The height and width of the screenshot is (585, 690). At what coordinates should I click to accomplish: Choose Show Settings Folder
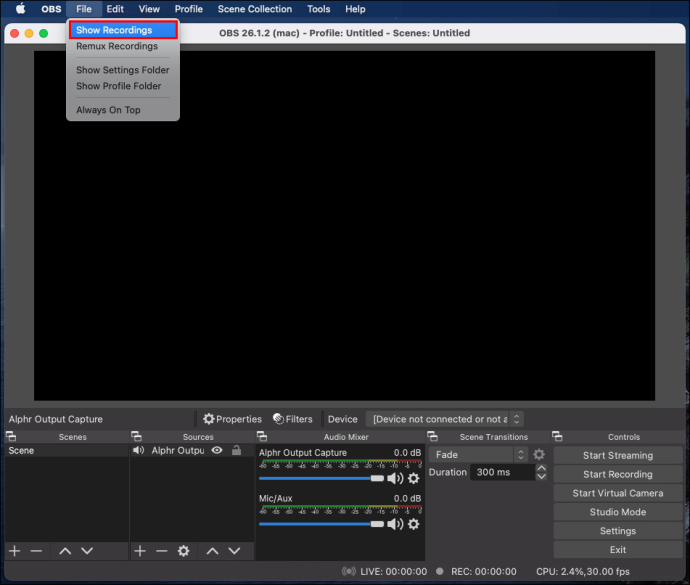click(x=123, y=70)
